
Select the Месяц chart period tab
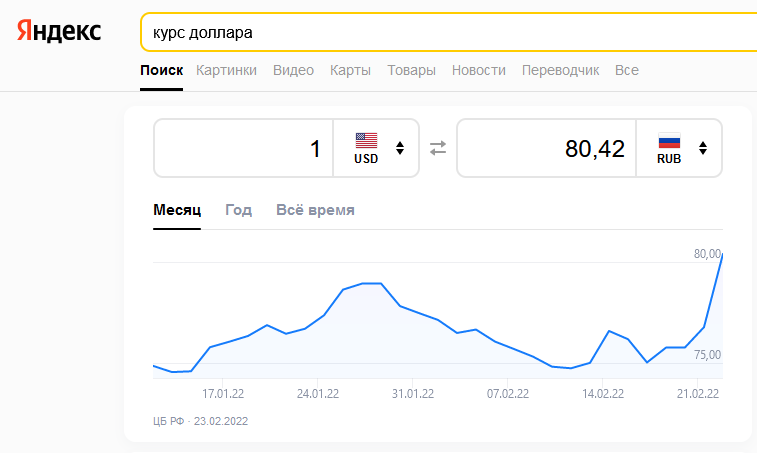(x=177, y=210)
